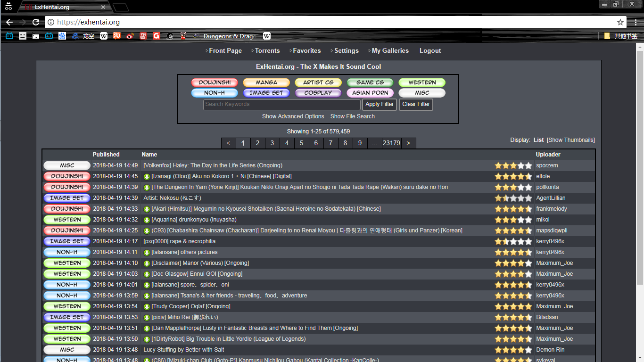Viewport: 644px width, 362px height.
Task: Open Settings in the top navigation
Action: (347, 51)
